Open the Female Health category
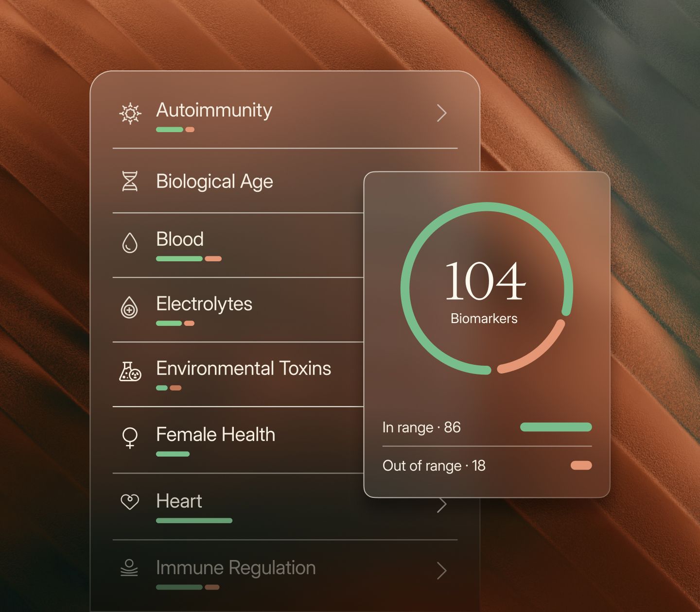The image size is (700, 612). point(216,434)
